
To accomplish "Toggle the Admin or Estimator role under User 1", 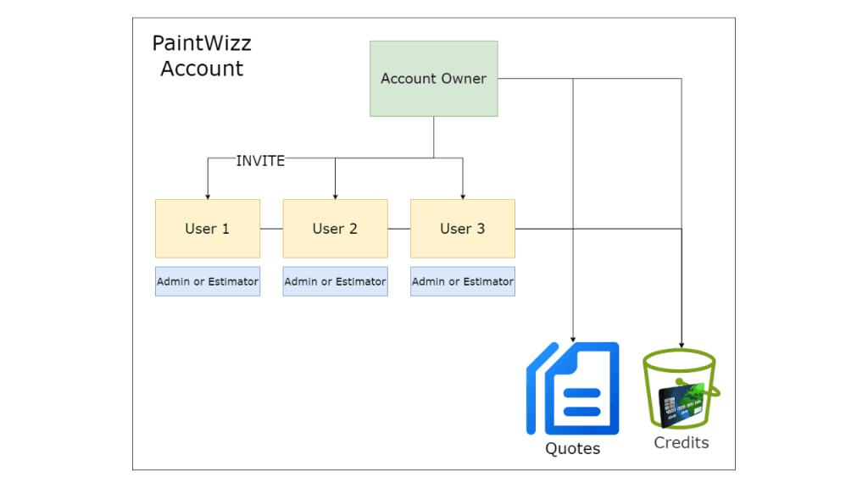I will [x=207, y=280].
